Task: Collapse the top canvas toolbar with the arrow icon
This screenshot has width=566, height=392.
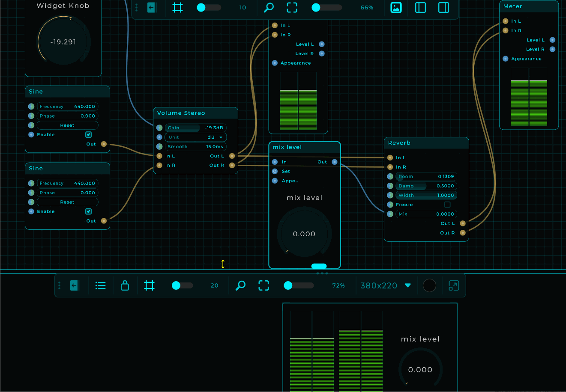Action: 152,7
